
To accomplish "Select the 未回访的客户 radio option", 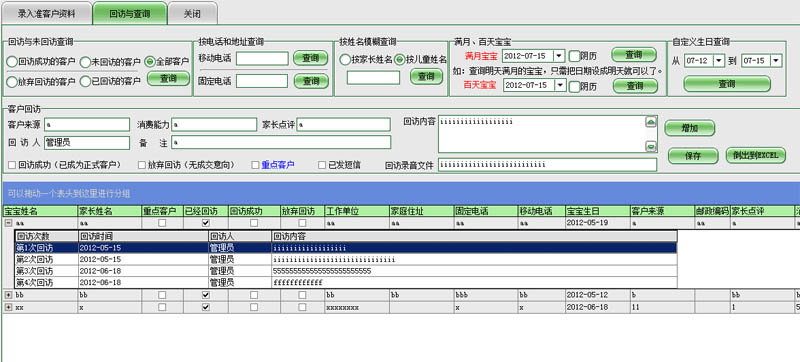I will pyautogui.click(x=85, y=62).
